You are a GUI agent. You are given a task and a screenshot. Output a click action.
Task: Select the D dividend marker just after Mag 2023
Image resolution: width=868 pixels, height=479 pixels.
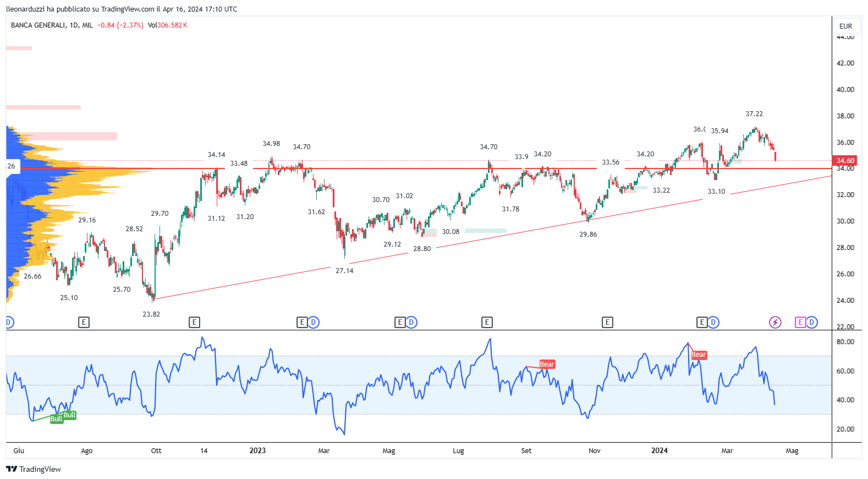411,322
